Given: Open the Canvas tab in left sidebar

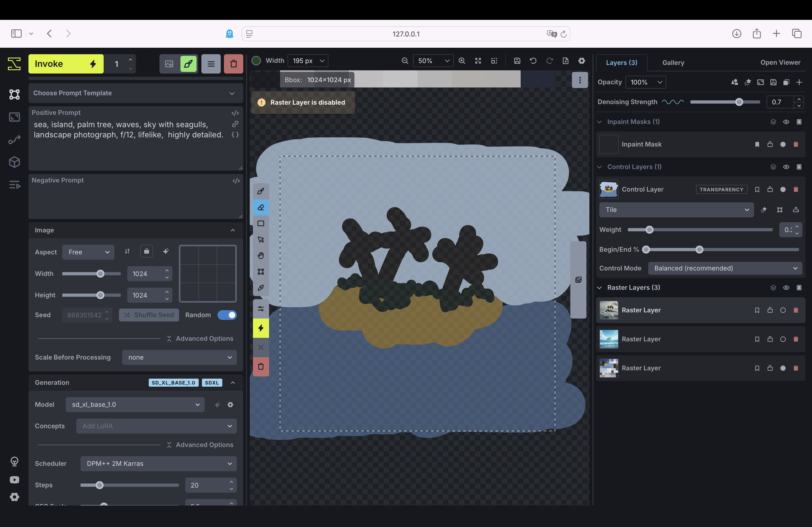Looking at the screenshot, I should point(14,94).
